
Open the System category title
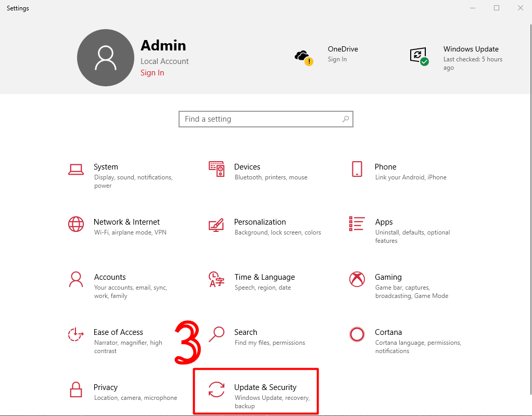(x=106, y=167)
